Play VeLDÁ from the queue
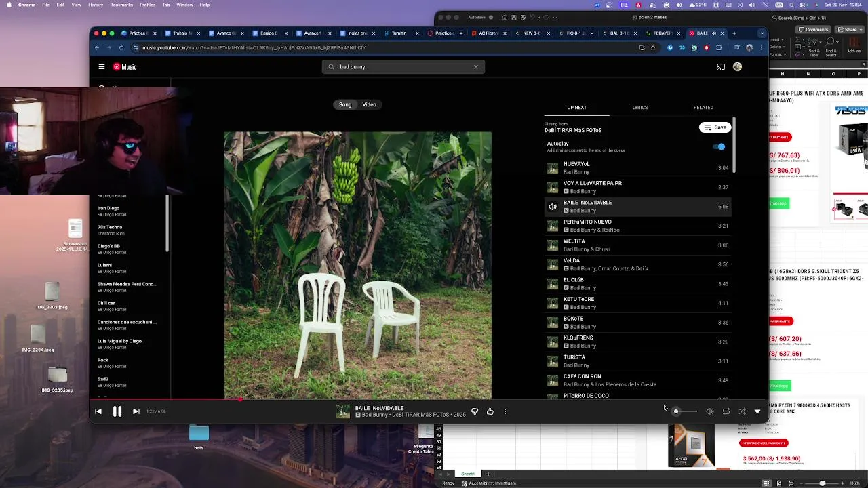 pyautogui.click(x=637, y=264)
